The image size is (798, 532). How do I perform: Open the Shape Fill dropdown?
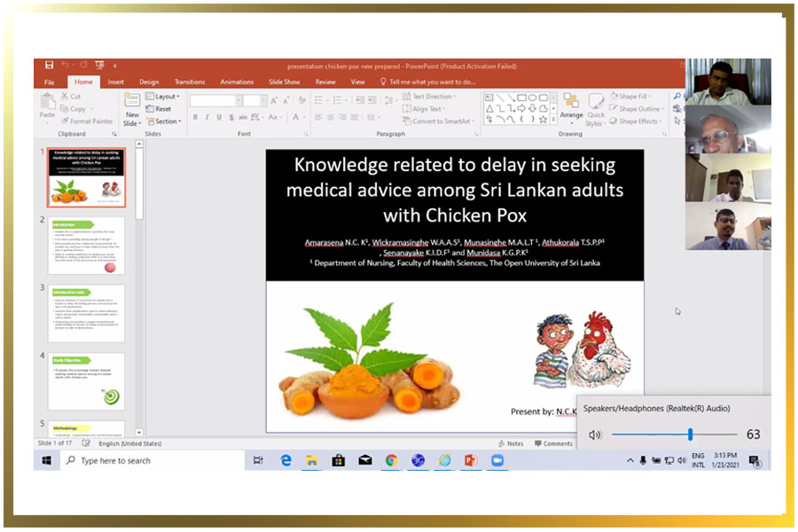(630, 97)
